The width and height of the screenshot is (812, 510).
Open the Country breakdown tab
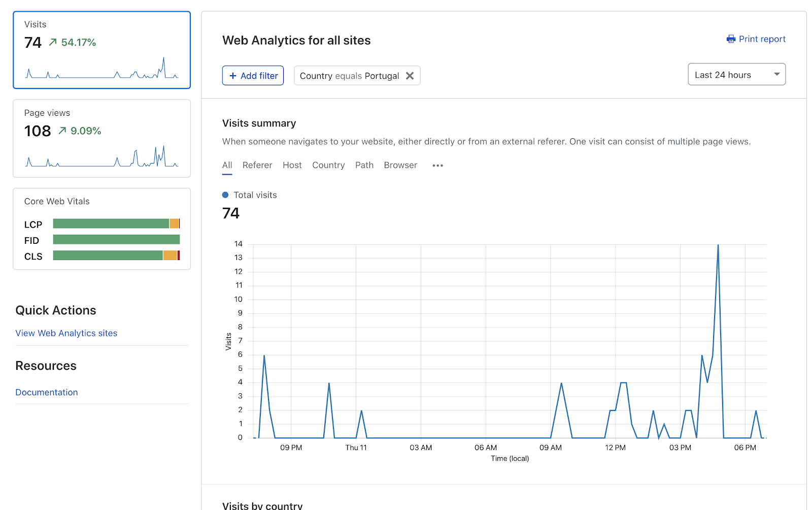[x=328, y=165]
